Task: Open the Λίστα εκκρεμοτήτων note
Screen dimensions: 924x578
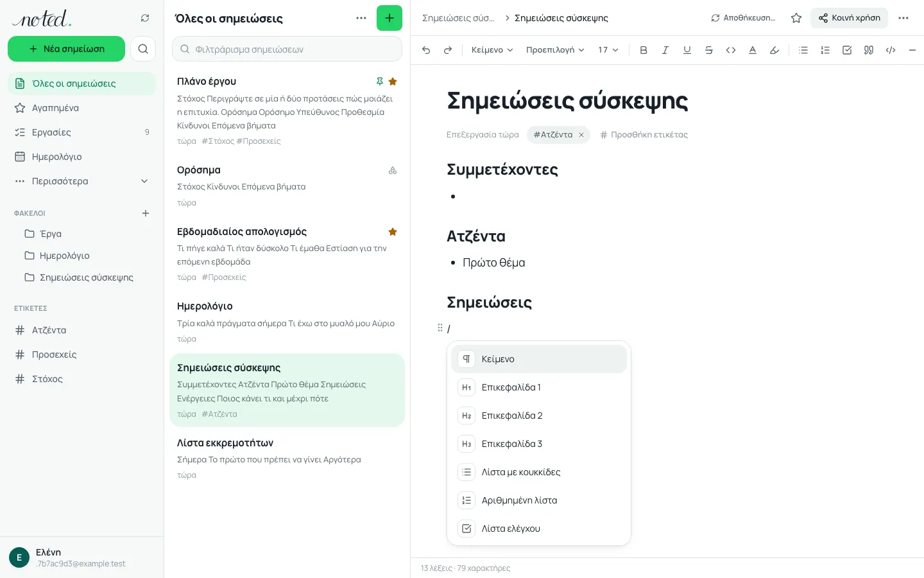Action: coord(287,459)
